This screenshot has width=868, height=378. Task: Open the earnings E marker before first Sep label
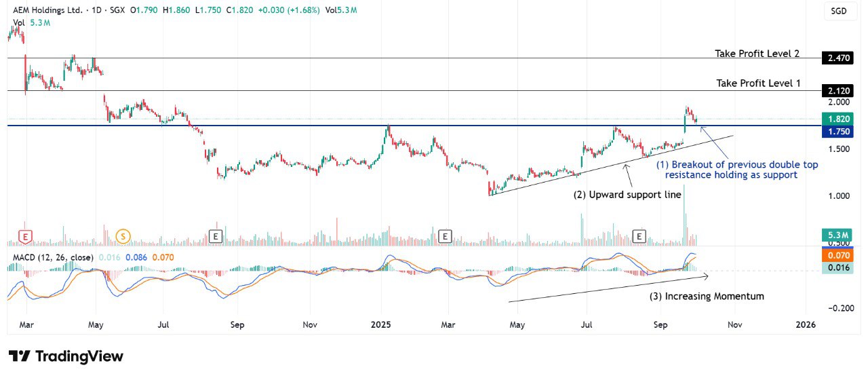[x=216, y=236]
